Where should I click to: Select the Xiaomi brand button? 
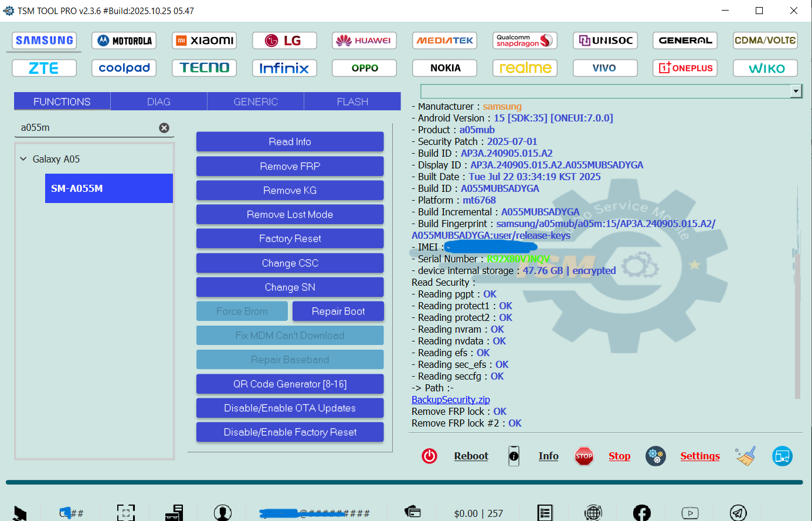pos(204,40)
